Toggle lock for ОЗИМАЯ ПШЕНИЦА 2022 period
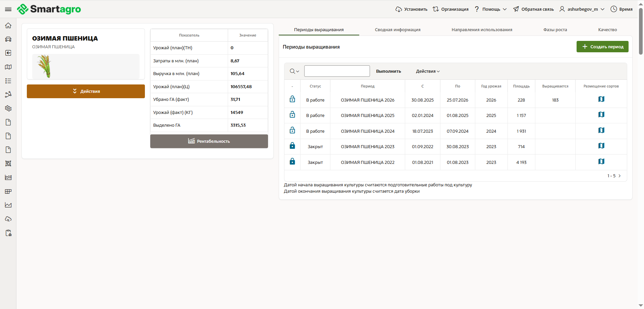The image size is (644, 309). point(292,162)
